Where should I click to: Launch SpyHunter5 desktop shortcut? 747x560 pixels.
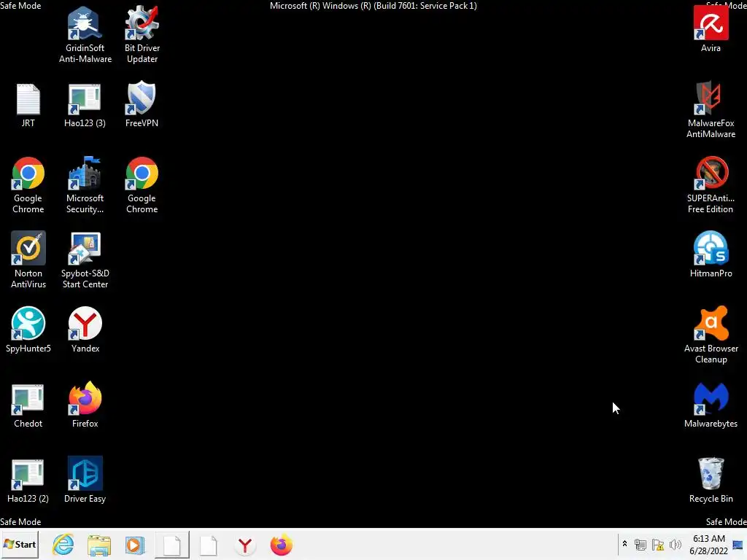tap(28, 330)
